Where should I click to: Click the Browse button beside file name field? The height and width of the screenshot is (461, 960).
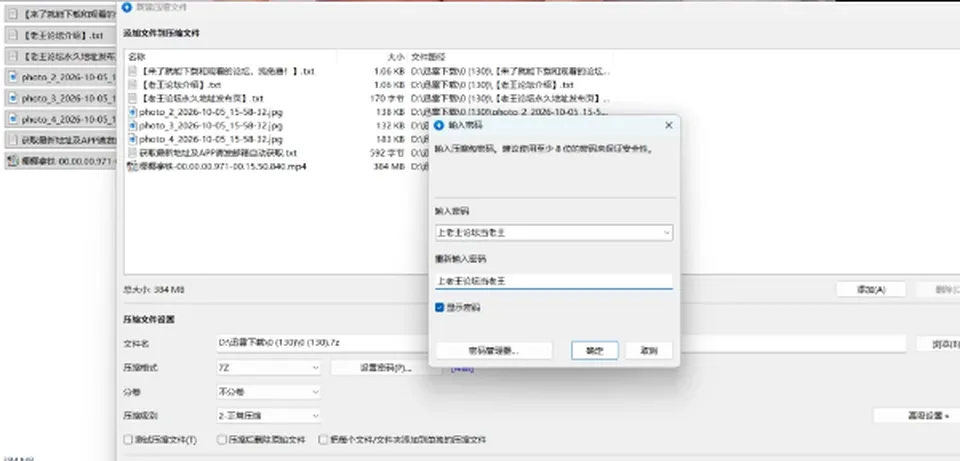pyautogui.click(x=940, y=344)
